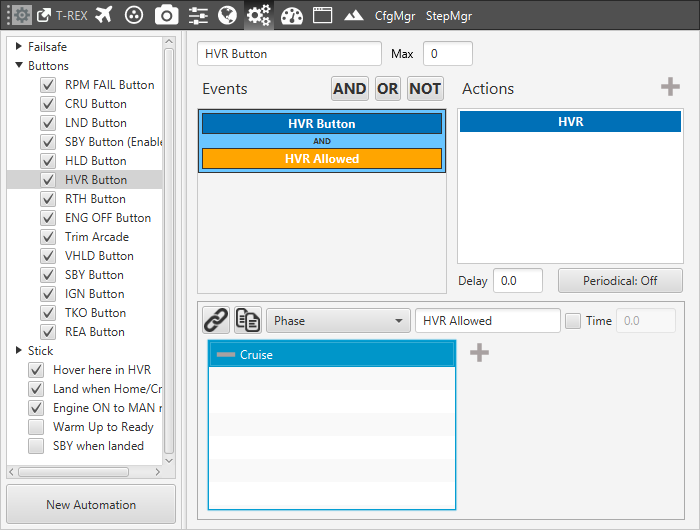Open the CfgMgr menu
Screen dimensions: 700x530
395,16
